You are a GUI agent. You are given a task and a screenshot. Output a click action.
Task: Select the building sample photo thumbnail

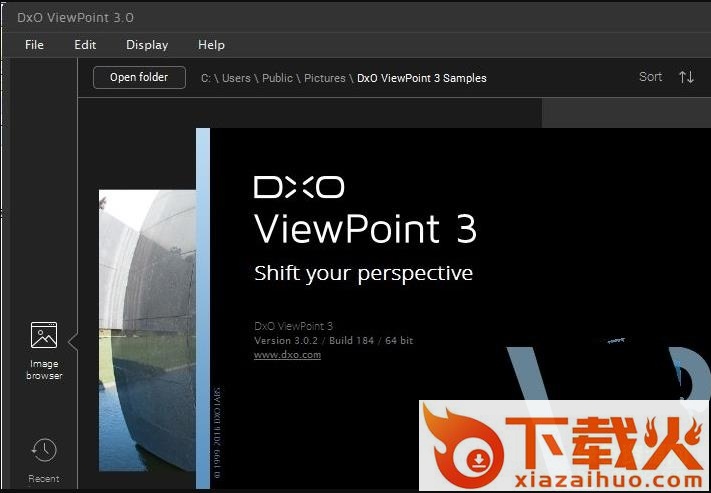(147, 330)
